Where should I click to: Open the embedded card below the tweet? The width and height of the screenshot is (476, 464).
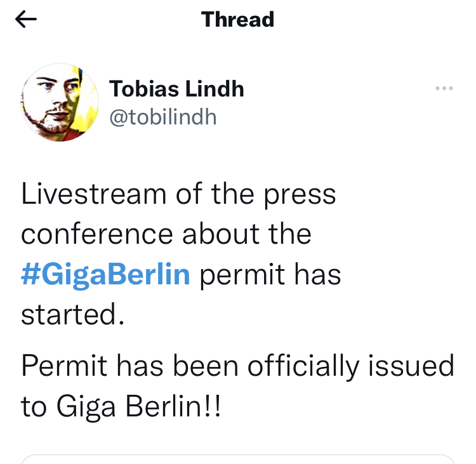point(237,458)
